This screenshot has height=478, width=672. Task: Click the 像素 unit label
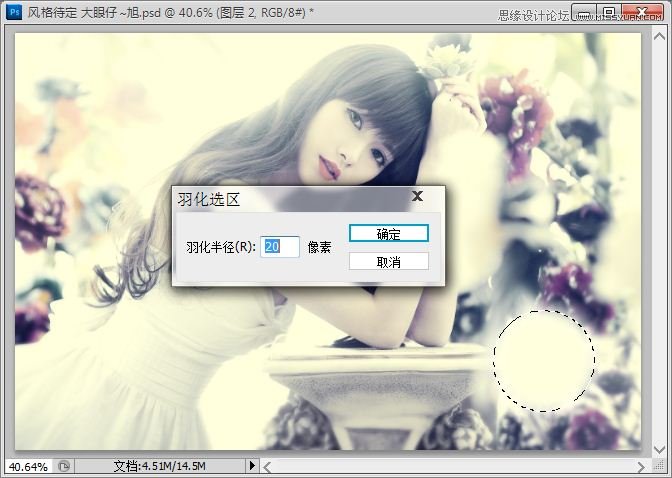pos(319,247)
